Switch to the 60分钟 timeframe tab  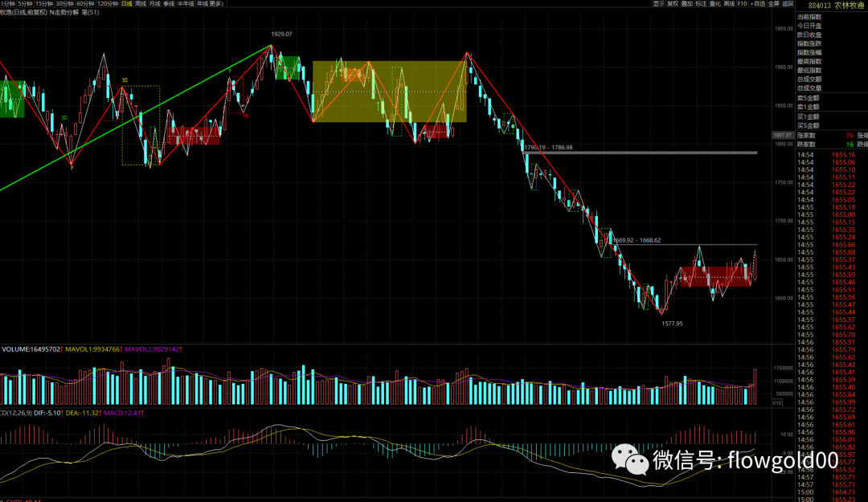click(85, 4)
